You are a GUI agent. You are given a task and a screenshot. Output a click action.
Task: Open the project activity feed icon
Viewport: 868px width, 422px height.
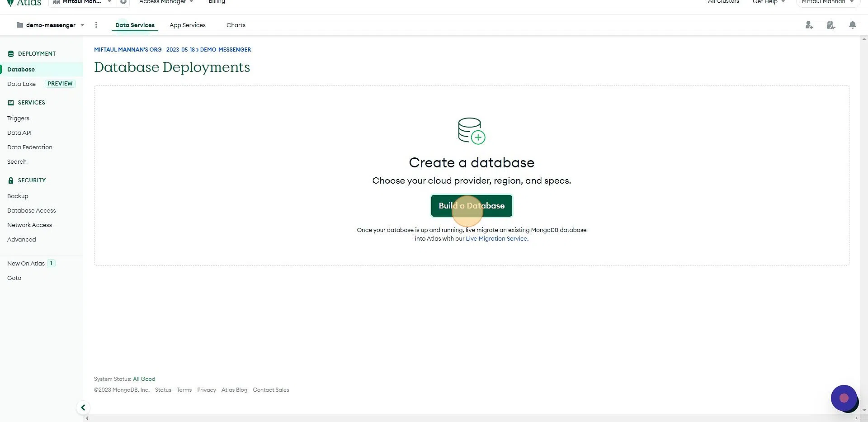(830, 25)
